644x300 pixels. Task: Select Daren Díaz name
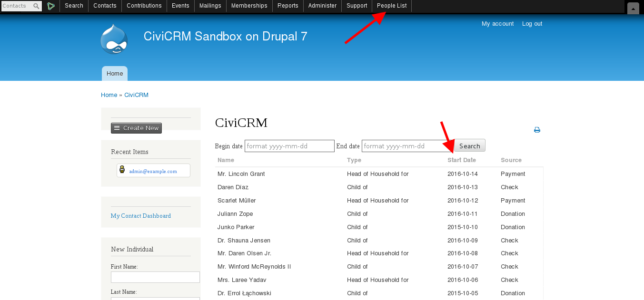[233, 187]
